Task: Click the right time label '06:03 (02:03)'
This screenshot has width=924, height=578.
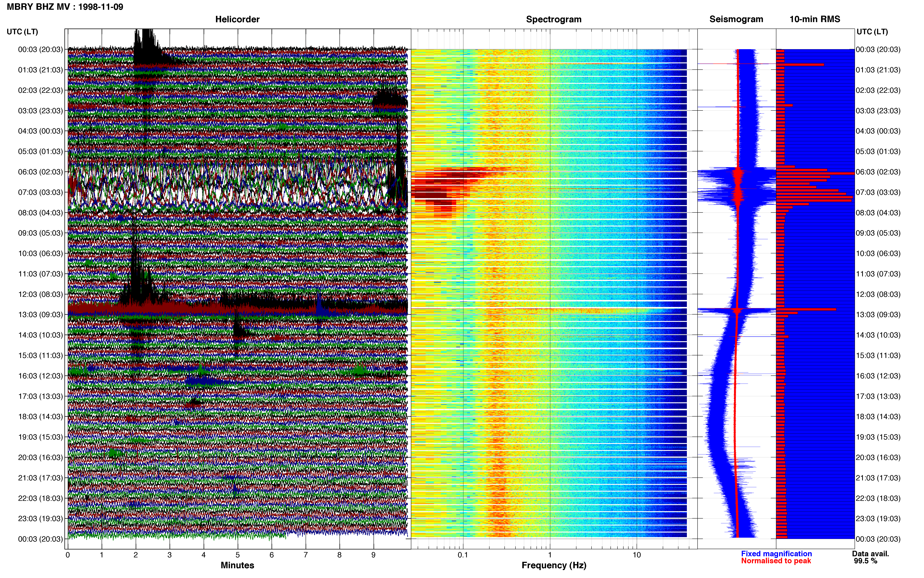Action: click(x=878, y=172)
